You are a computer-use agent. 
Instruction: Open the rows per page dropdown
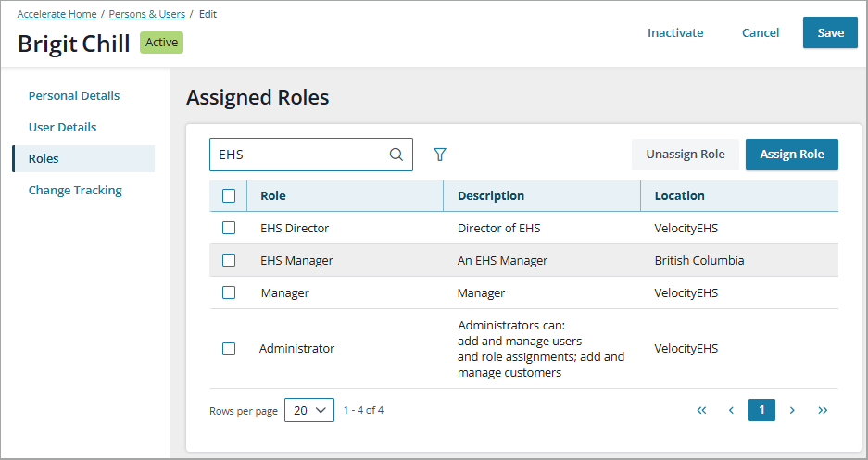tap(309, 410)
